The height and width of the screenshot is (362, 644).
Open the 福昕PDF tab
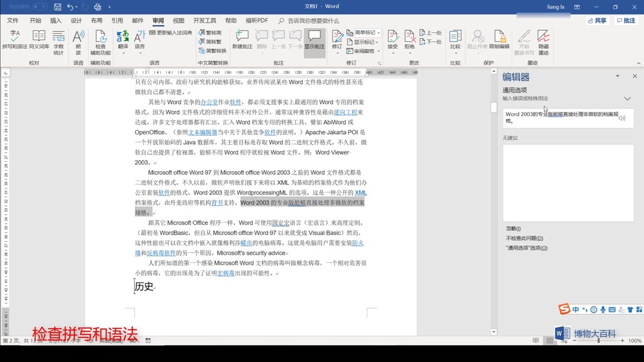(257, 21)
